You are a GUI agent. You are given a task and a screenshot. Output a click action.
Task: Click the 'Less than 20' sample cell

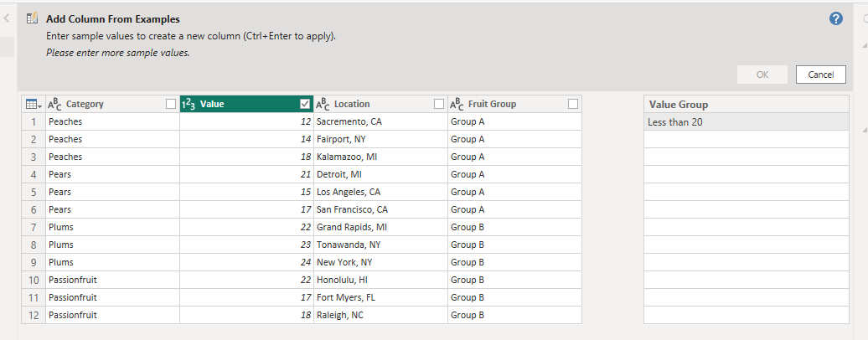tap(747, 121)
